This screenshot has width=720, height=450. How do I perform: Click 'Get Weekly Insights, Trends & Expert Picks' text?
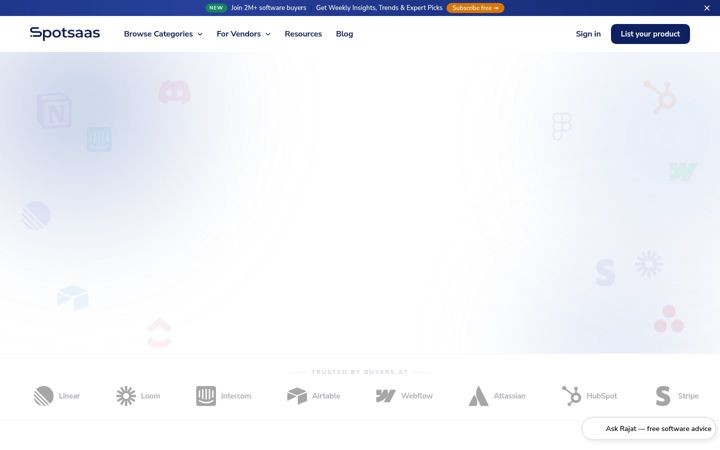click(379, 8)
